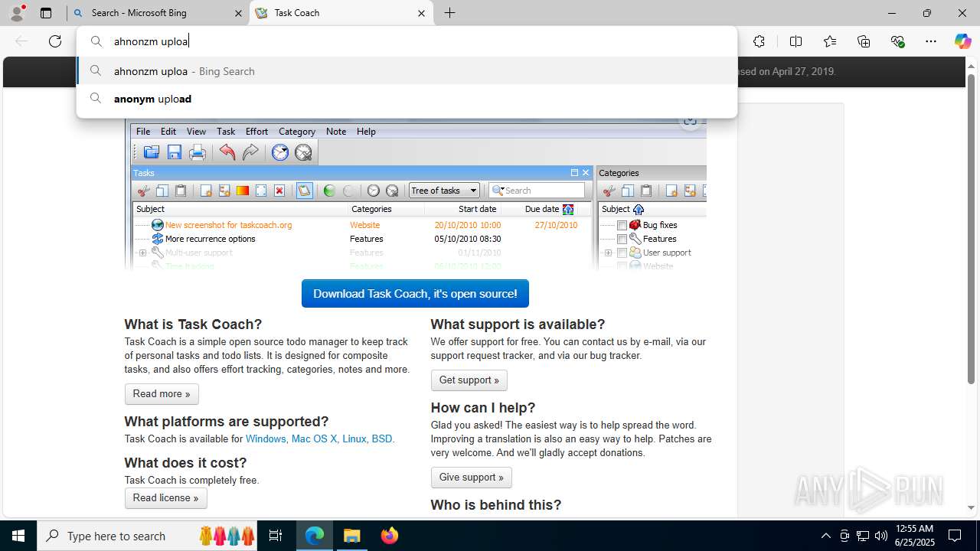This screenshot has height=551, width=980.
Task: Click the Save floppy disk toolbar icon
Action: [x=175, y=152]
